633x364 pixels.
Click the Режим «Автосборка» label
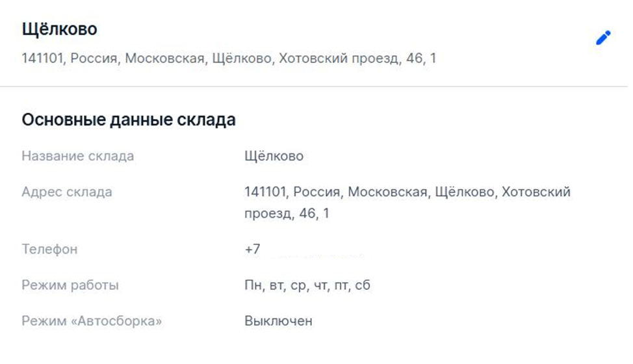[x=92, y=320]
